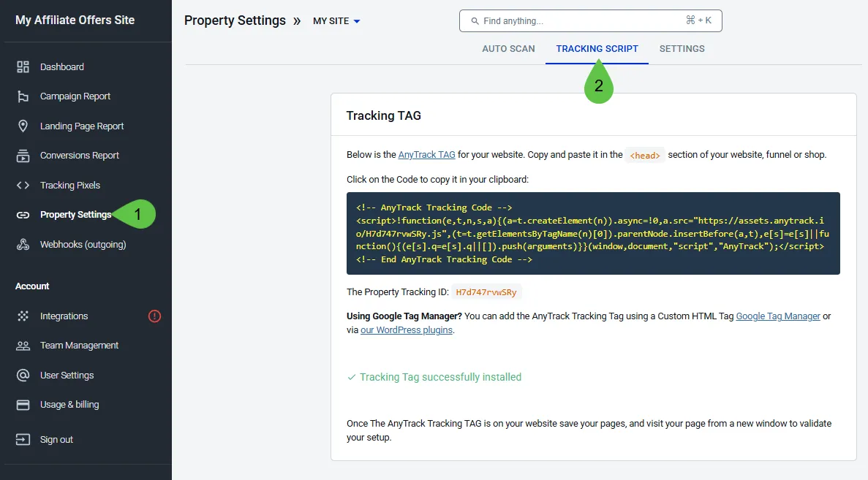The height and width of the screenshot is (480, 868).
Task: Click the Campaign Report flag icon
Action: [23, 96]
